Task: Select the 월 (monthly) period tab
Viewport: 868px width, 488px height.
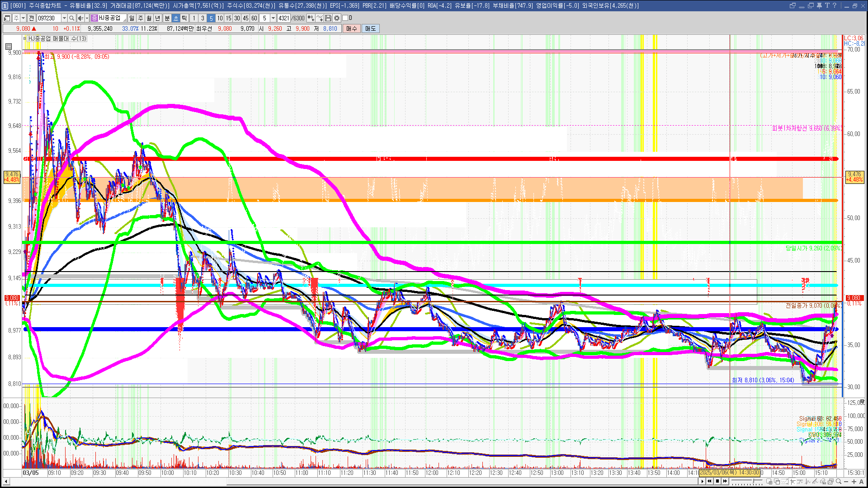Action: pos(149,18)
